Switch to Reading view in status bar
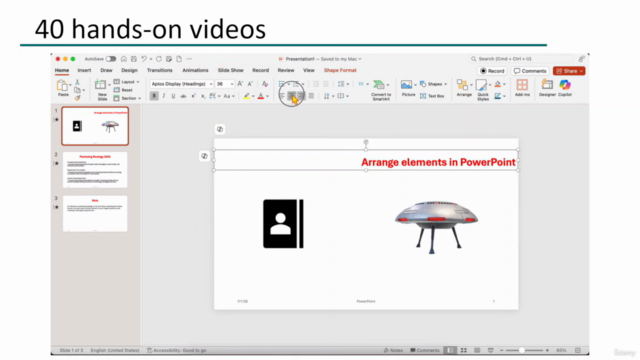 pos(477,350)
